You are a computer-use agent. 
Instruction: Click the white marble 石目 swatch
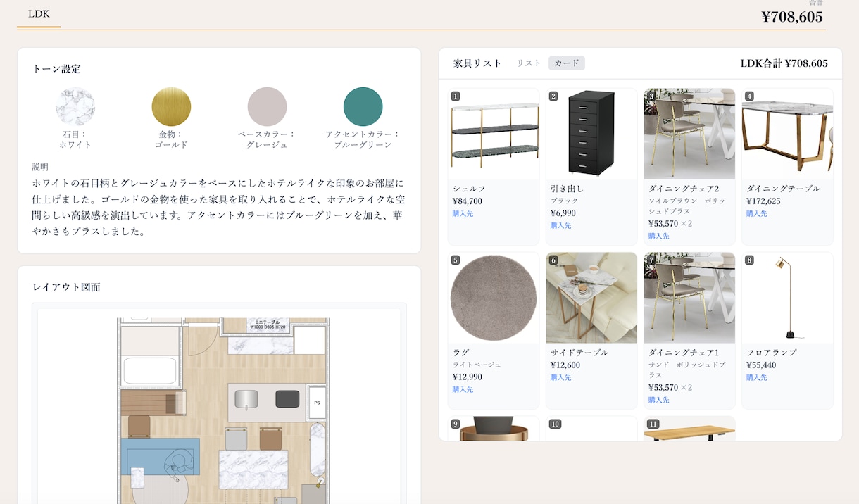pos(75,107)
